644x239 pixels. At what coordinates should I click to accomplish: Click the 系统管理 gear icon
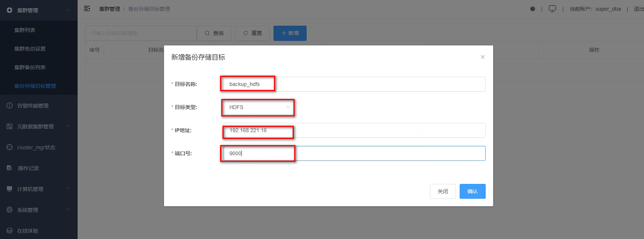click(9, 210)
